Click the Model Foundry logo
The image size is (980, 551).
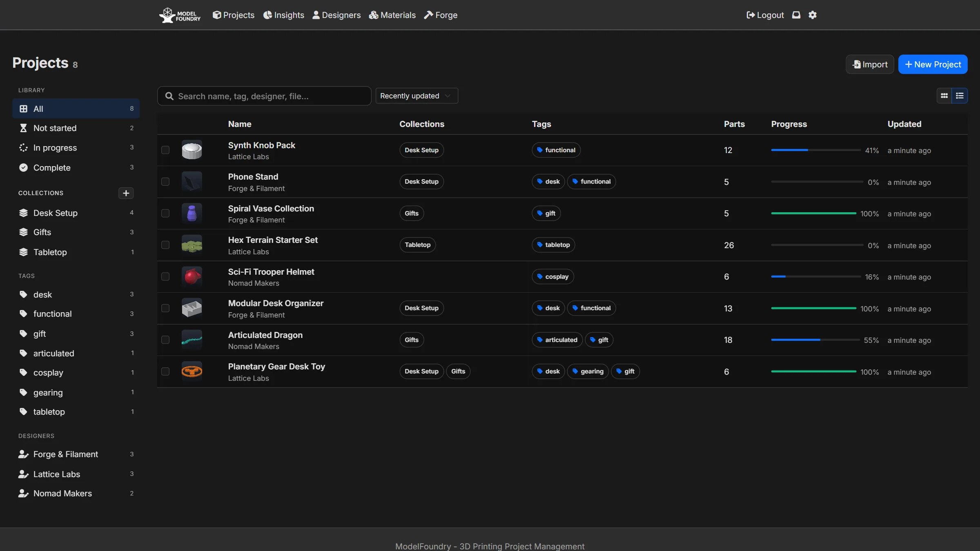click(x=180, y=15)
